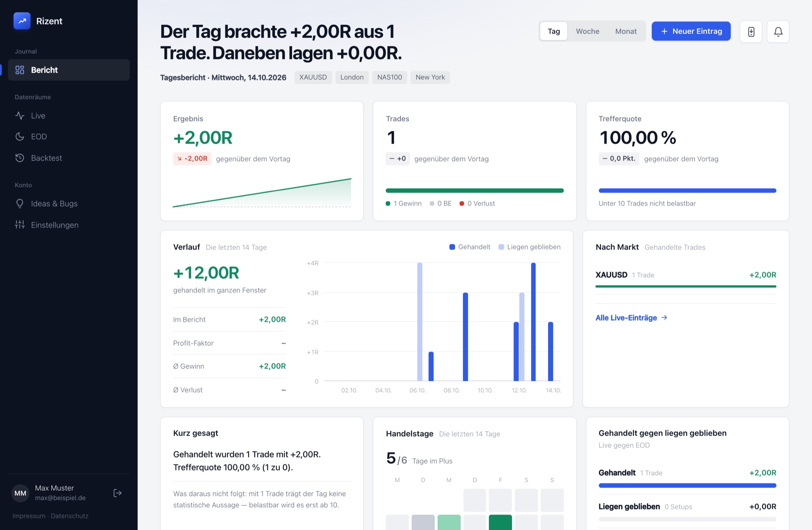Click the New York session chip

pyautogui.click(x=430, y=77)
